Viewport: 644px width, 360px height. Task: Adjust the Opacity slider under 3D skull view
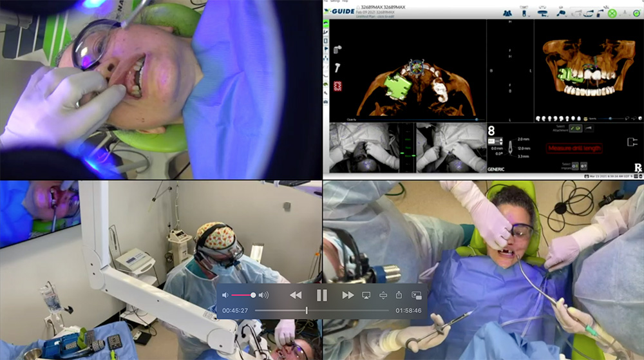(x=611, y=118)
